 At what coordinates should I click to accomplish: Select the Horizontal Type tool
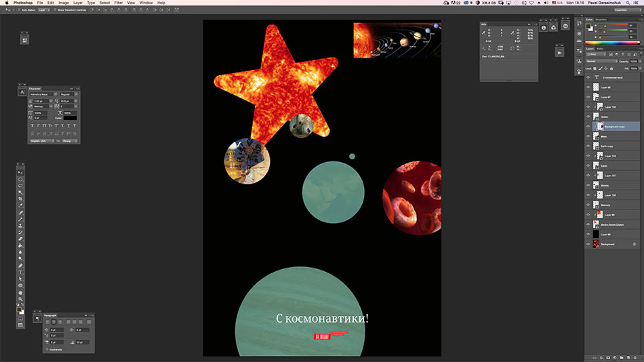click(x=20, y=272)
